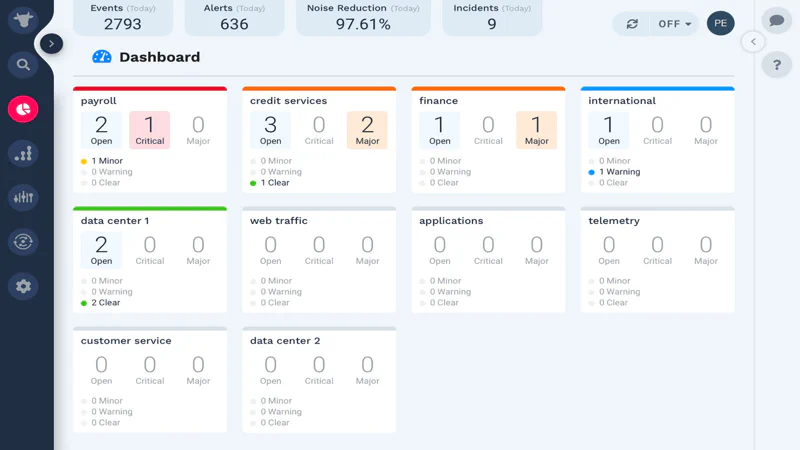The width and height of the screenshot is (800, 450).
Task: Open the auto-refresh OFF dropdown
Action: (675, 24)
